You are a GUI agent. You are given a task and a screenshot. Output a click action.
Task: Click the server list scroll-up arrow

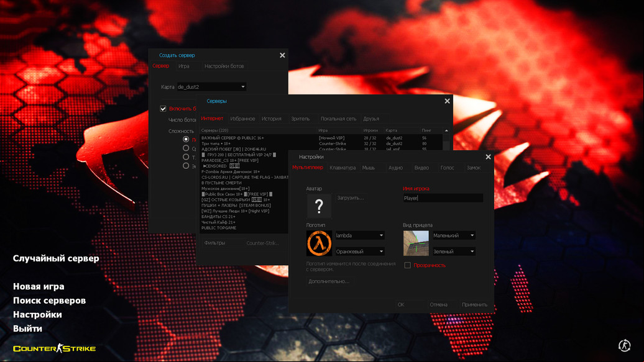pos(446,130)
